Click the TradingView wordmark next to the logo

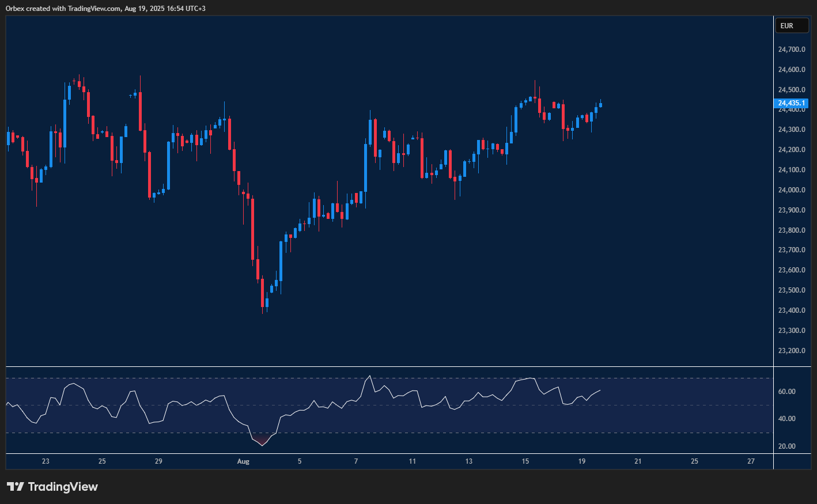point(63,487)
